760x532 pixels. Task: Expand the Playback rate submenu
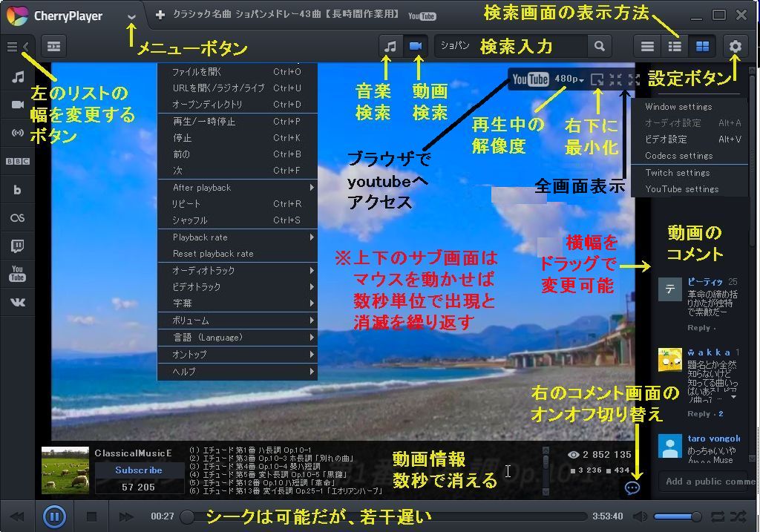[237, 237]
